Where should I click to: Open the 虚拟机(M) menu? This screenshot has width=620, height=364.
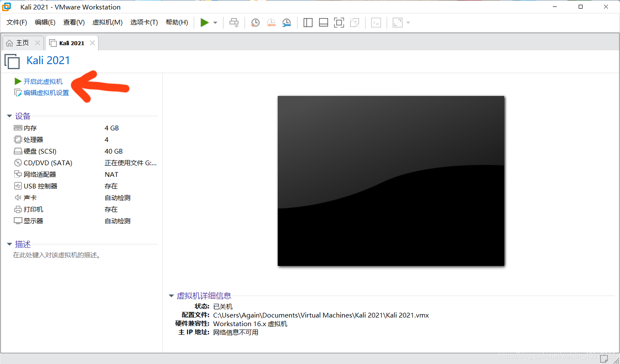coord(108,22)
